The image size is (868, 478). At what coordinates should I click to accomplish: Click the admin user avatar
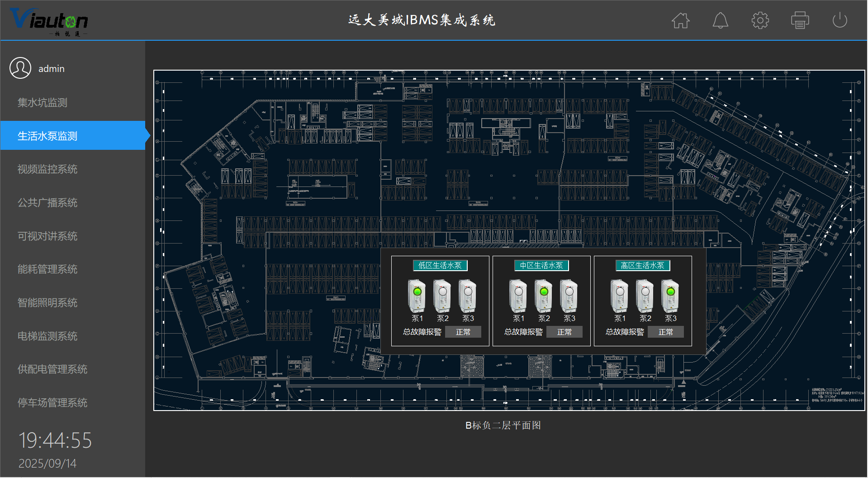20,68
